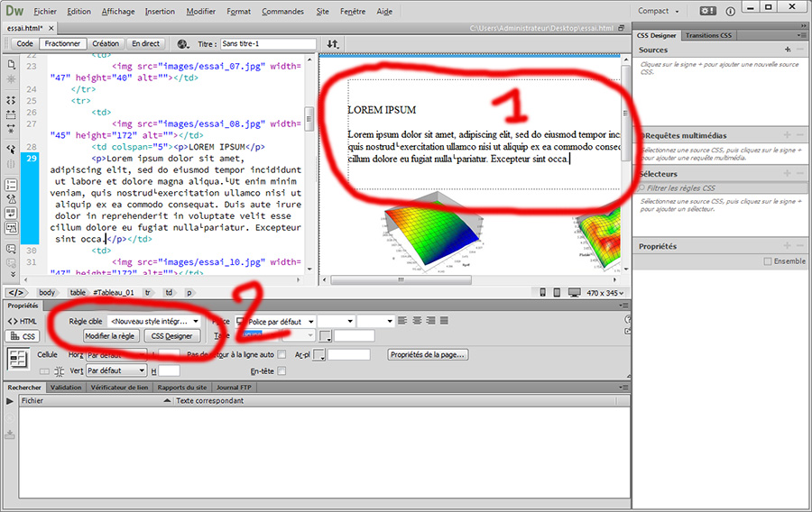This screenshot has height=512, width=812.
Task: Open the Règle cible dropdown
Action: point(153,321)
